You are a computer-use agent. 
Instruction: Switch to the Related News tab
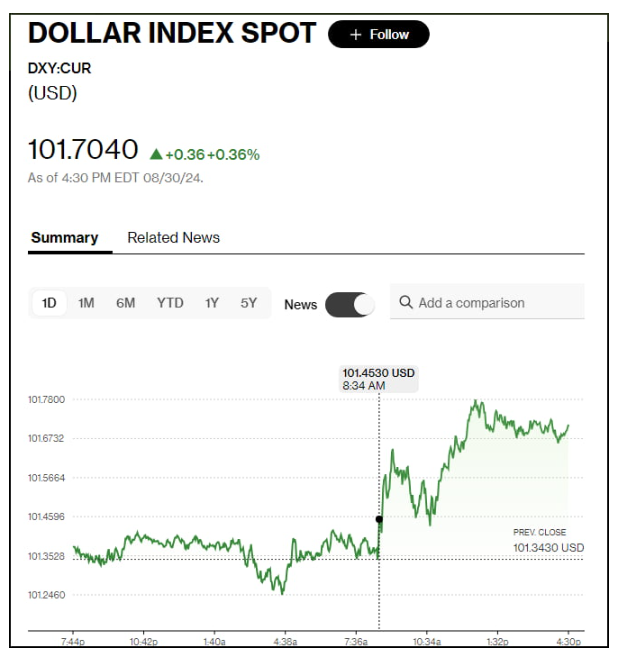(173, 238)
